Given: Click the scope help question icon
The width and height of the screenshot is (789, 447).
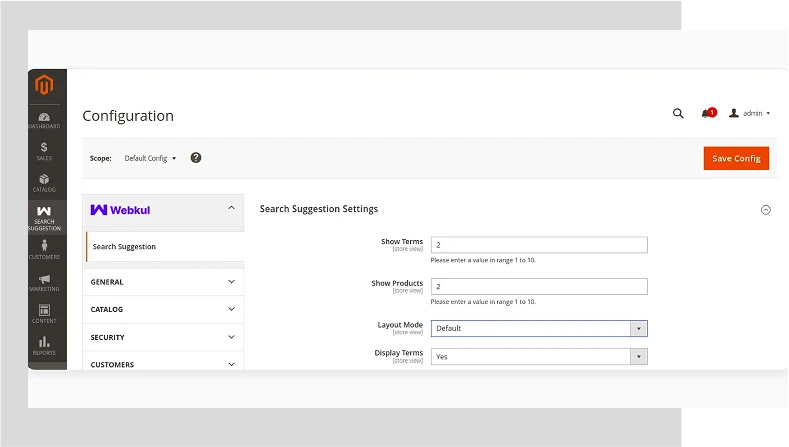Looking at the screenshot, I should 196,158.
